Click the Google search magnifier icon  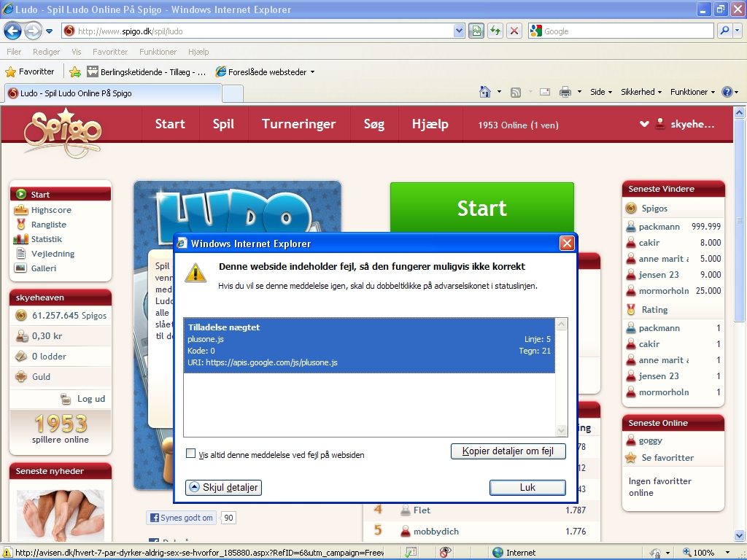coord(724,31)
